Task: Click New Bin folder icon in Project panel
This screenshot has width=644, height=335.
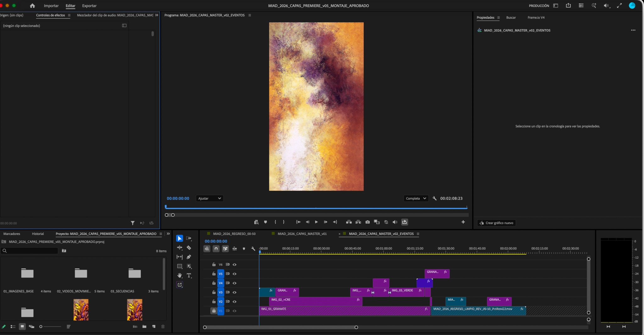Action: tap(144, 327)
